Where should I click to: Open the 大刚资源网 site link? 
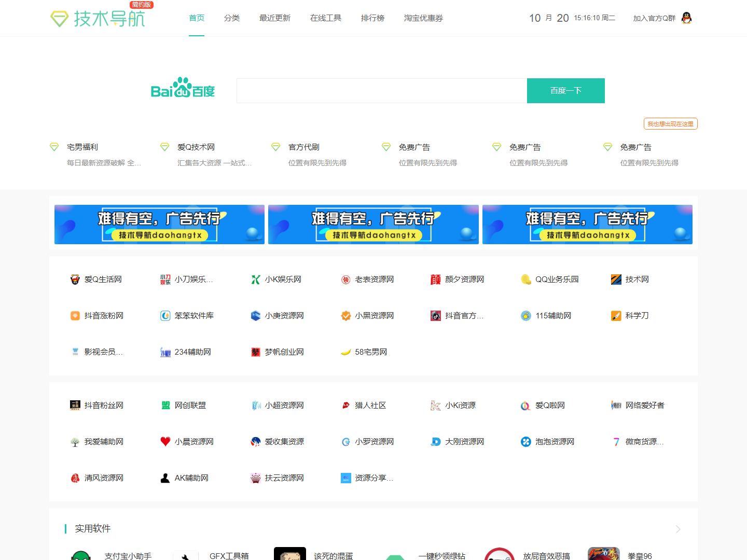tap(465, 442)
